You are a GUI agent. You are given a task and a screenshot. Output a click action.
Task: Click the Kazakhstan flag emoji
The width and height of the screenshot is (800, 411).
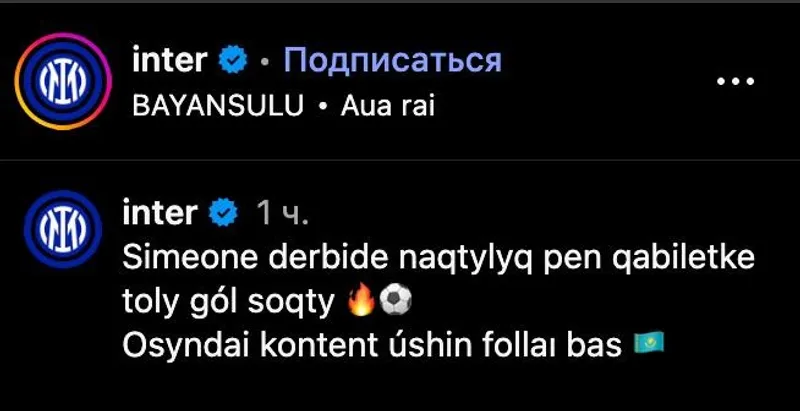click(649, 345)
